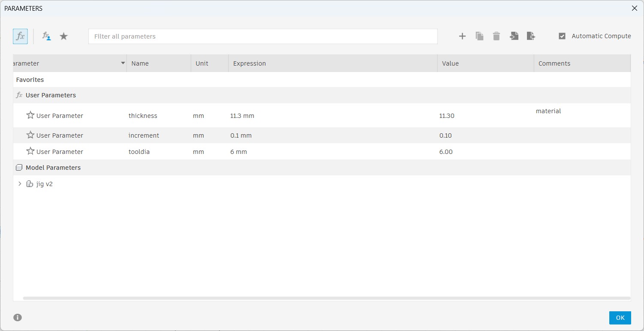644x331 pixels.
Task: Click the 0.1 mm expression cell
Action: pyautogui.click(x=241, y=135)
